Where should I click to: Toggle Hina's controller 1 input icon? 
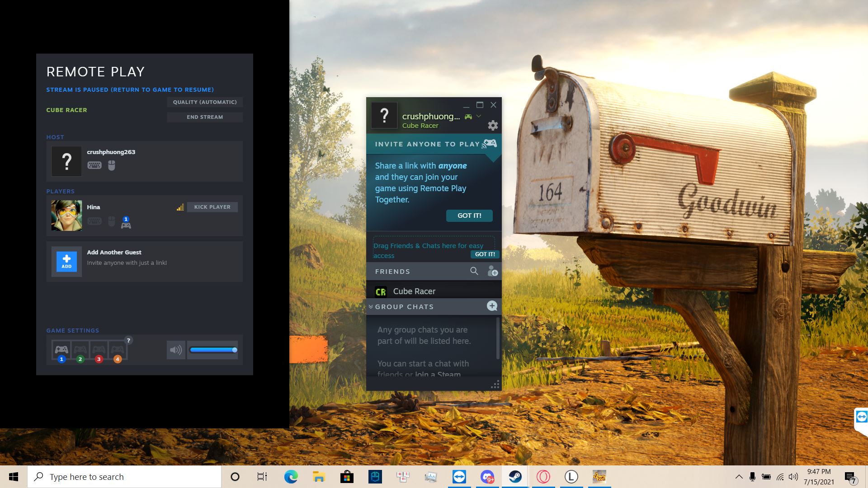tap(126, 223)
